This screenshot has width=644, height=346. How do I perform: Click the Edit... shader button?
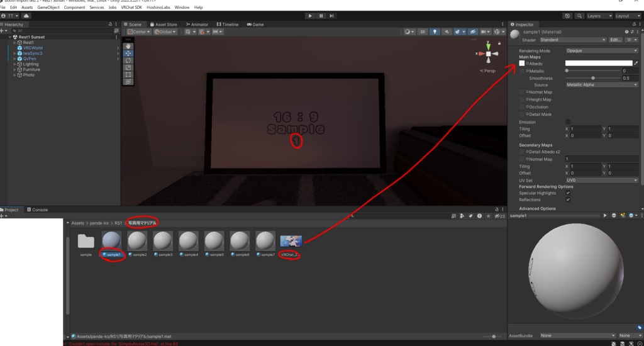tap(615, 40)
